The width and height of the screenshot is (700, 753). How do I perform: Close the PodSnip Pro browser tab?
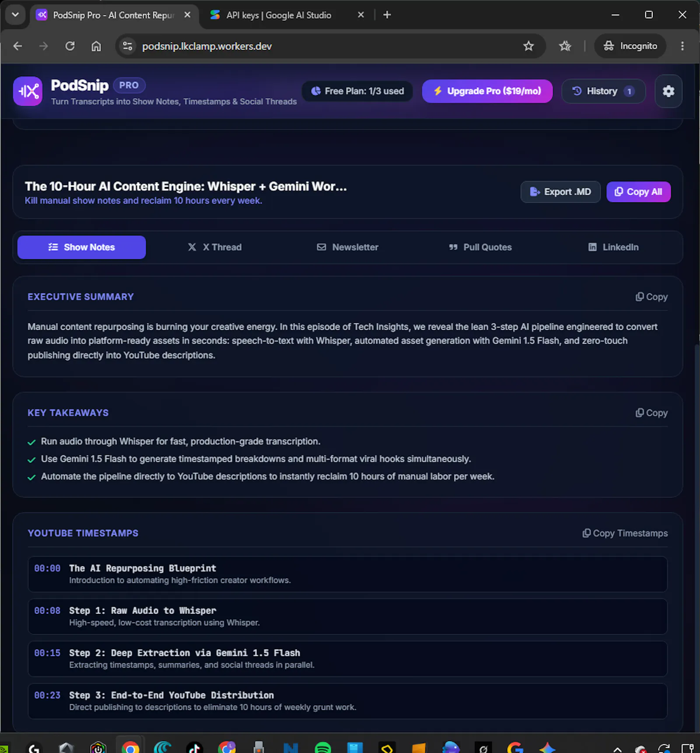tap(187, 15)
